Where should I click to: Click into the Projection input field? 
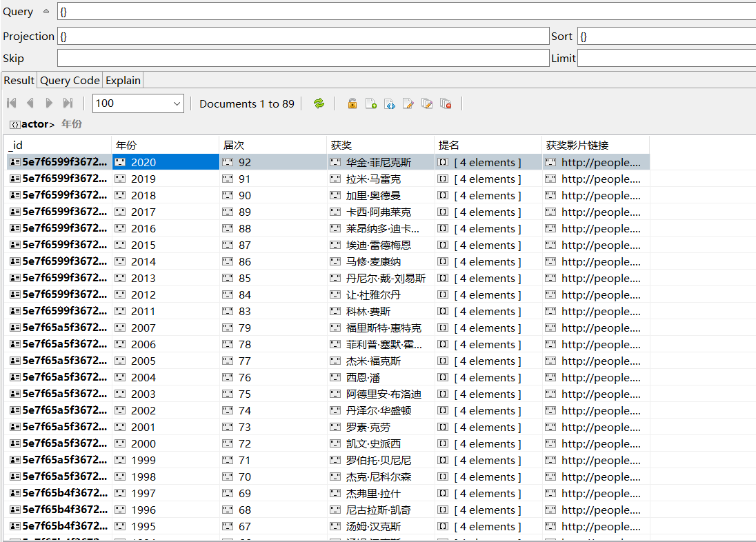(304, 36)
